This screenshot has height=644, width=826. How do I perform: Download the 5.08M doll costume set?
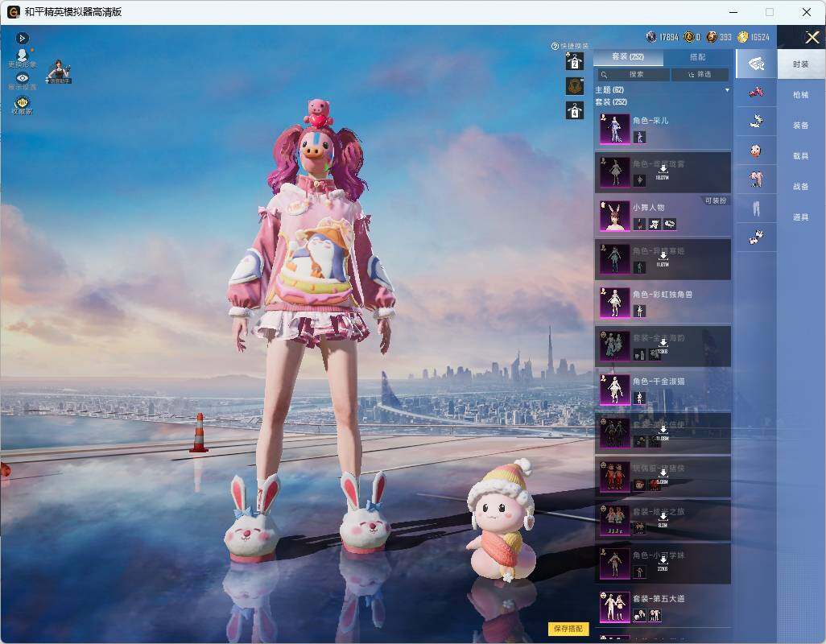click(663, 477)
